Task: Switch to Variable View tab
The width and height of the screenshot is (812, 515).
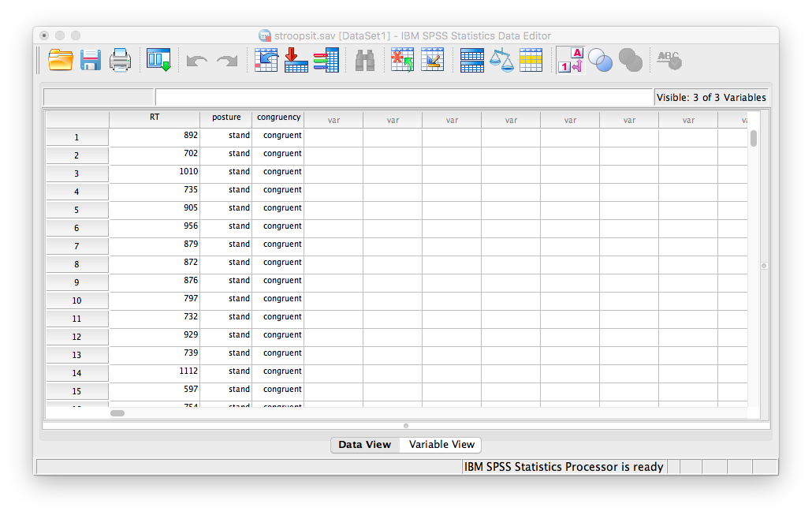Action: (441, 445)
